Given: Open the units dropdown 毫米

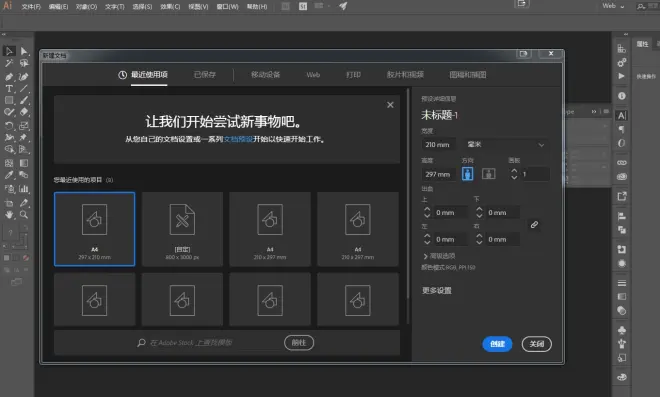Looking at the screenshot, I should point(506,144).
